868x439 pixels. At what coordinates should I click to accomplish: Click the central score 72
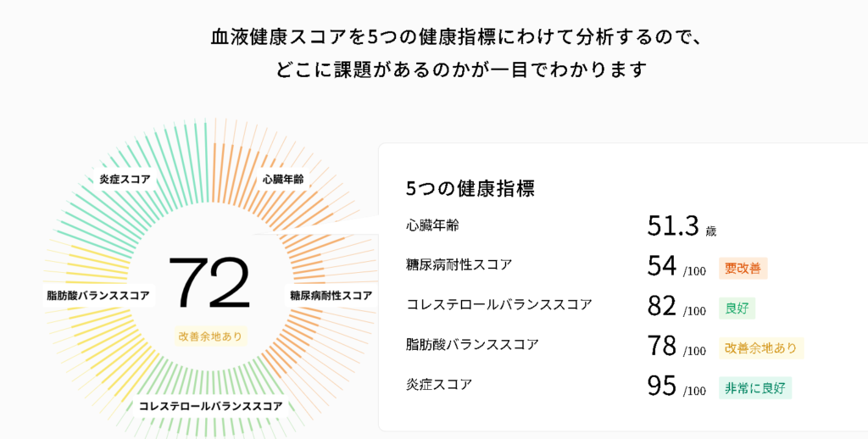(209, 283)
